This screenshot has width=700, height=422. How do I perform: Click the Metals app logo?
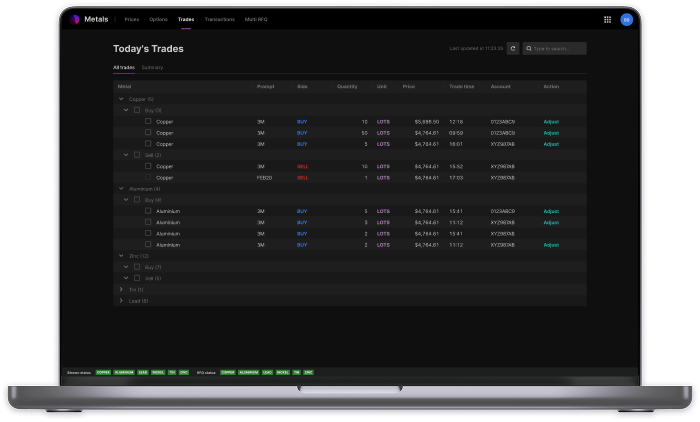(75, 19)
